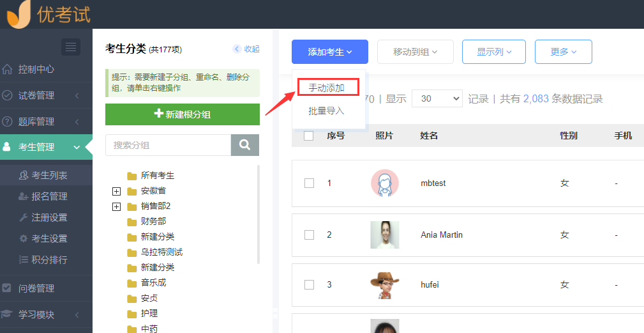
Task: Click the 积分排行 list icon
Action: point(24,260)
